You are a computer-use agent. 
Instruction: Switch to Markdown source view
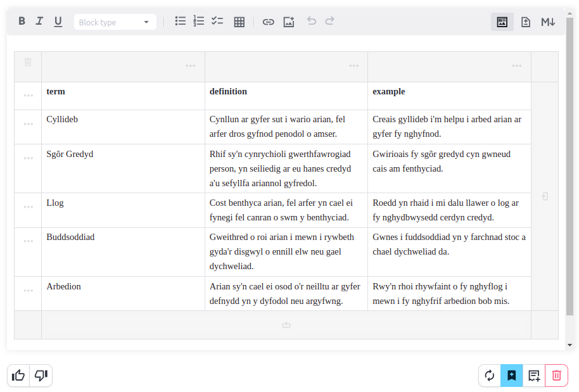pos(548,22)
